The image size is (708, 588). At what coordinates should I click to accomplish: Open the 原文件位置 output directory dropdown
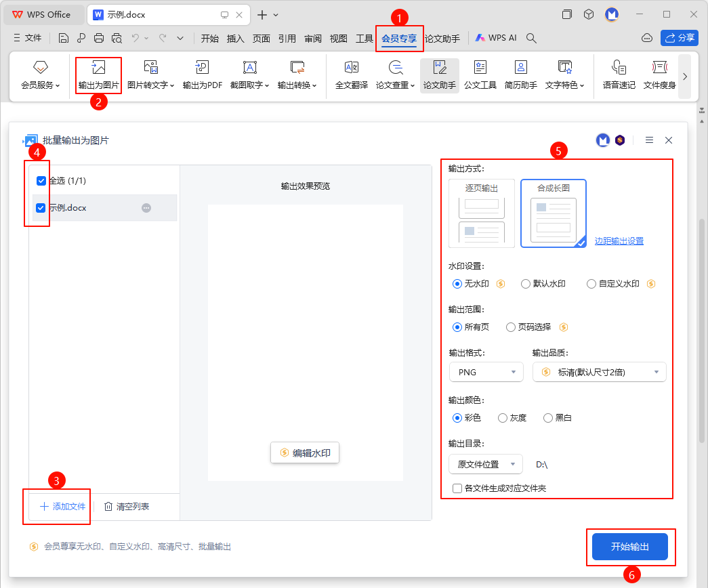click(485, 464)
